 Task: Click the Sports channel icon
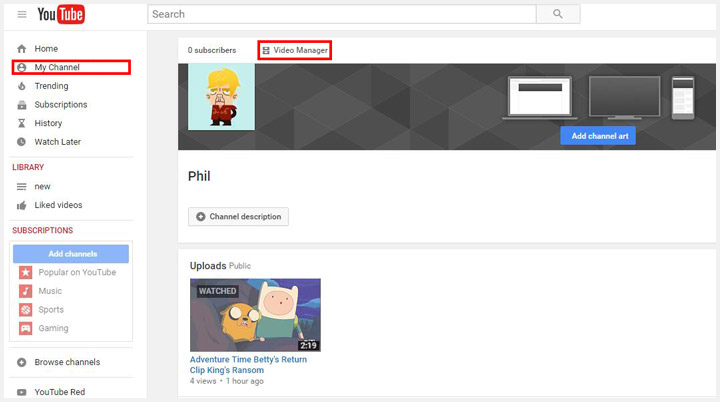click(26, 310)
